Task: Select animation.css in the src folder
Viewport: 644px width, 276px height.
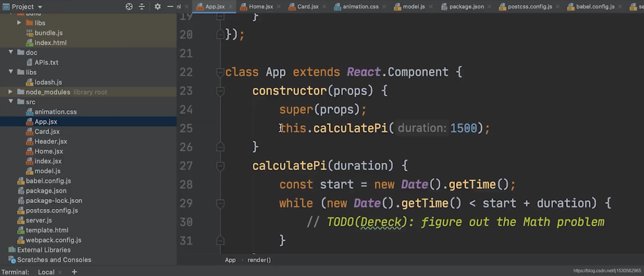Action: tap(55, 112)
